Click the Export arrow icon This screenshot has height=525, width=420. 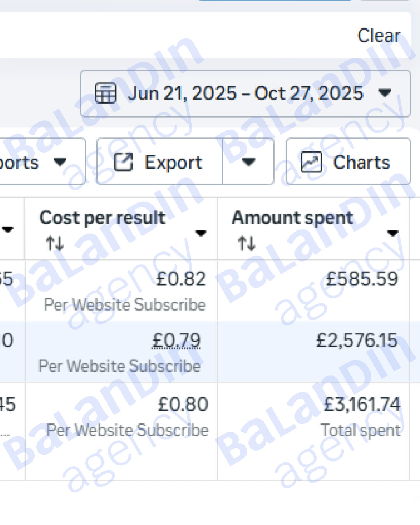(123, 162)
